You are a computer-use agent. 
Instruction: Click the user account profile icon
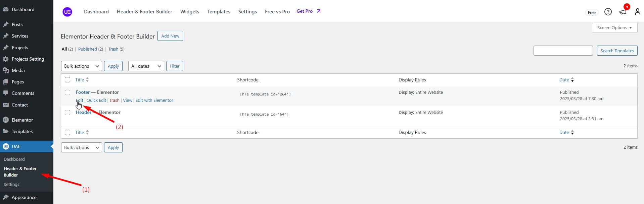click(x=637, y=12)
